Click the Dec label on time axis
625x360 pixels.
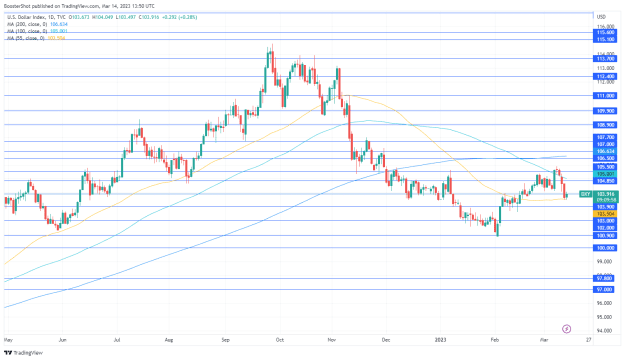tap(386, 340)
